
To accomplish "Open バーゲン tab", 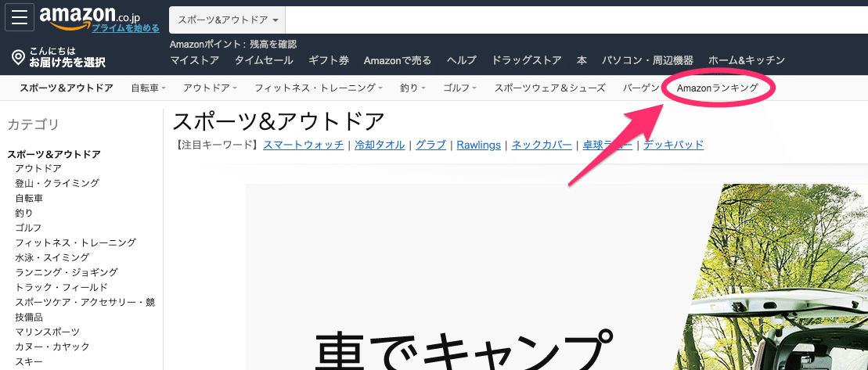I will pyautogui.click(x=641, y=88).
